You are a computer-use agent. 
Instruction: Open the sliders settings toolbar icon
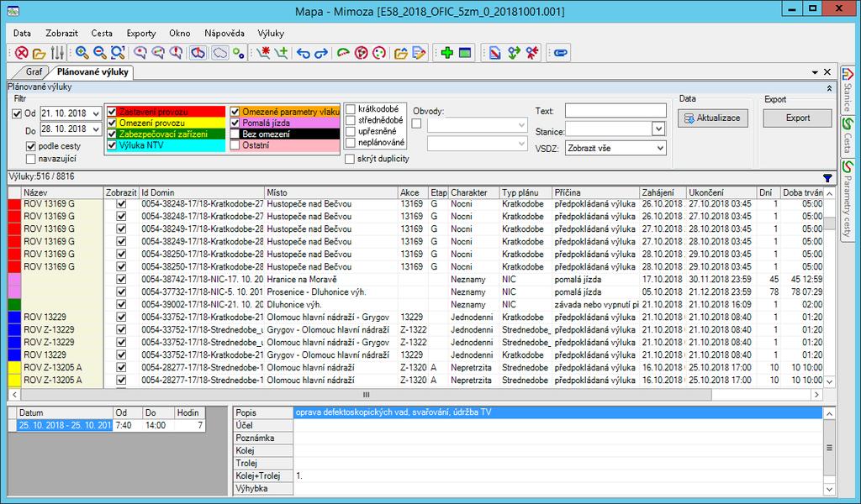tap(57, 53)
